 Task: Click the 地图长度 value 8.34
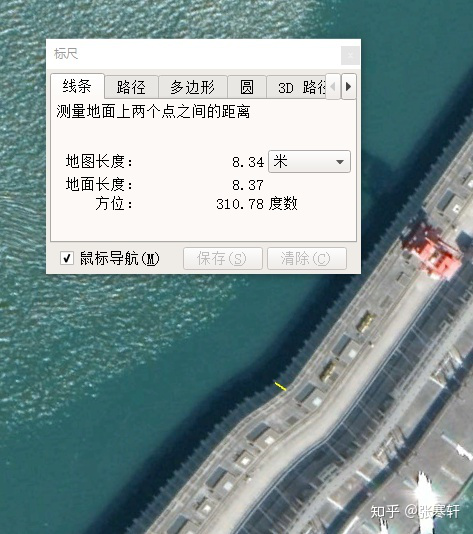[248, 162]
